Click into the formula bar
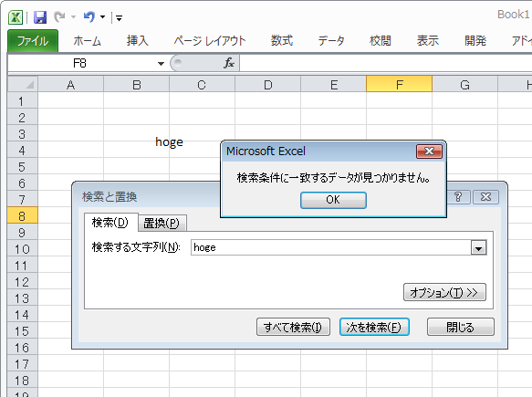This screenshot has height=397, width=532. coord(385,64)
